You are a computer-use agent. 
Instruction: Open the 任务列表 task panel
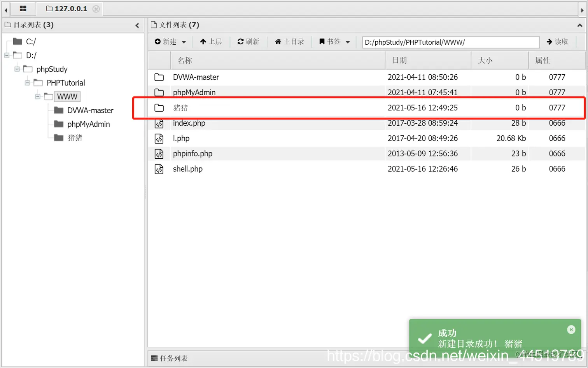(169, 358)
